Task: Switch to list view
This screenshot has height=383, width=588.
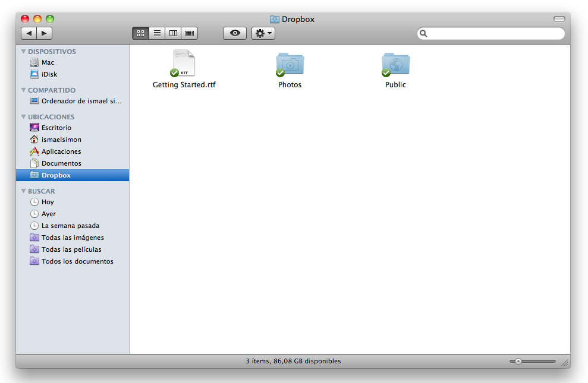Action: (157, 33)
